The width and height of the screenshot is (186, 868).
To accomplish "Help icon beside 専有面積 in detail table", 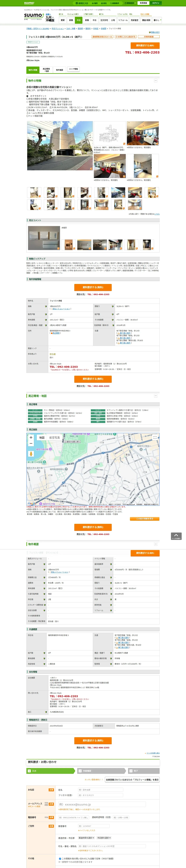I will tap(46, 320).
